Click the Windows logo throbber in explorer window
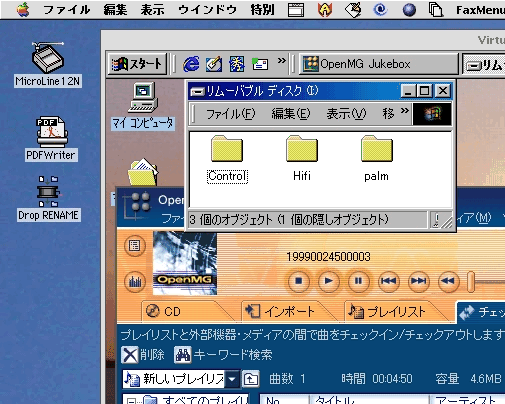This screenshot has height=404, width=505. (432, 114)
